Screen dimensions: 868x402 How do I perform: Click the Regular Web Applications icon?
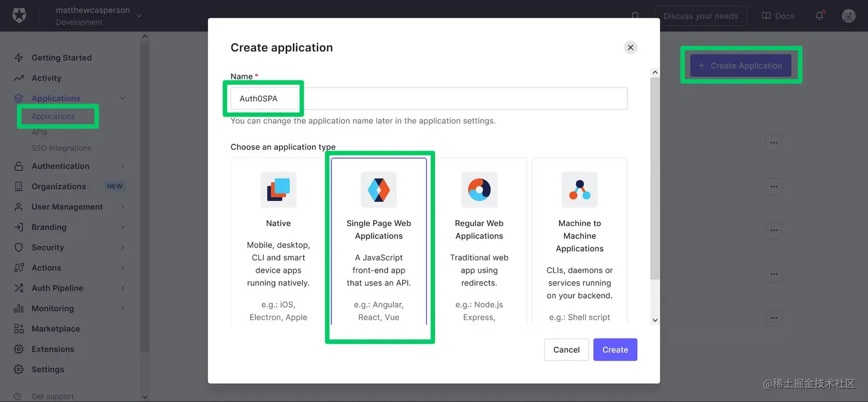pyautogui.click(x=479, y=189)
